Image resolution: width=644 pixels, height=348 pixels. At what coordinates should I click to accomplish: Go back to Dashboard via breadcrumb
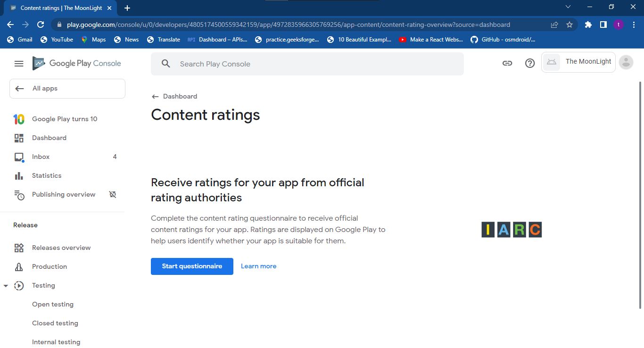coord(174,96)
